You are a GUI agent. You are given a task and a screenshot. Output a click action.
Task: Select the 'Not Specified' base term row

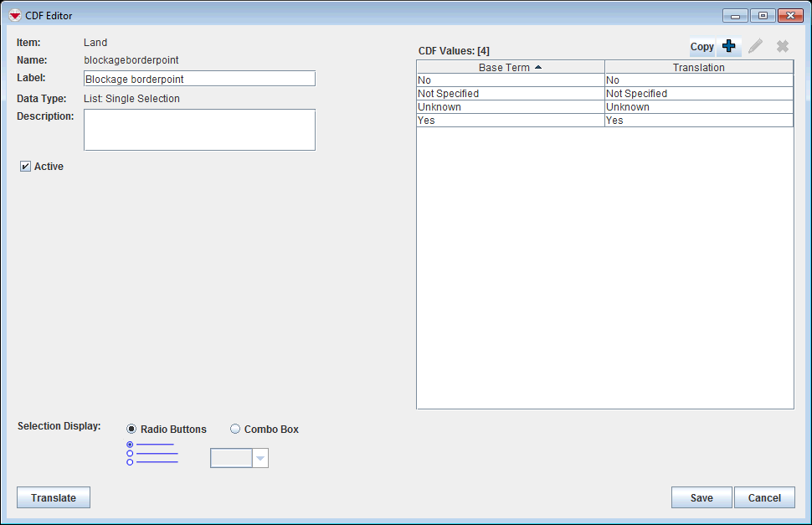[510, 94]
